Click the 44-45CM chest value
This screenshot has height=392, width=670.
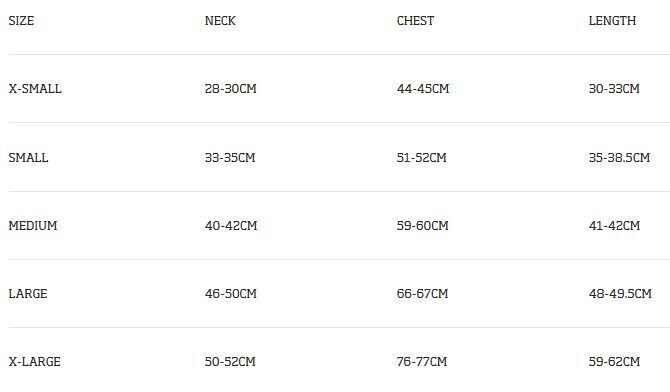423,88
